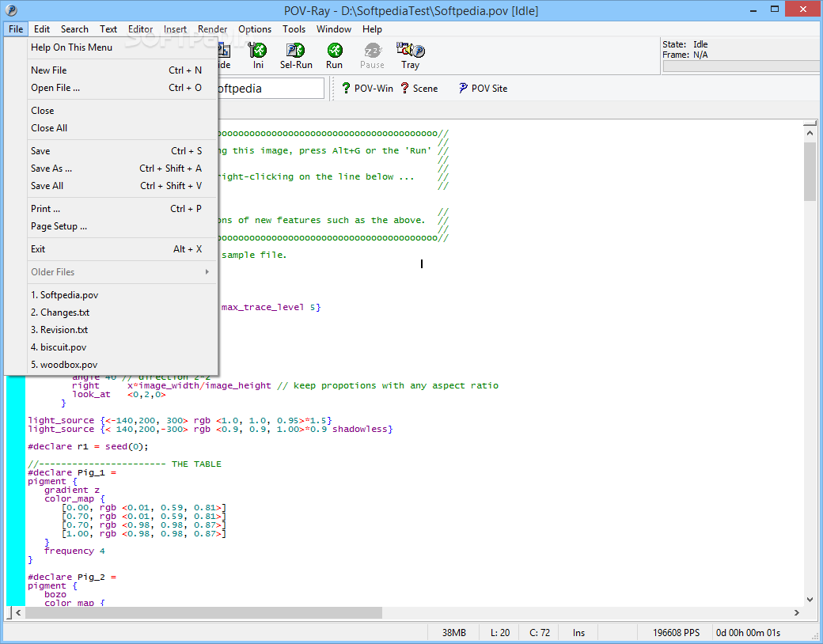
Task: Click the 38MB status bar entry
Action: point(453,632)
